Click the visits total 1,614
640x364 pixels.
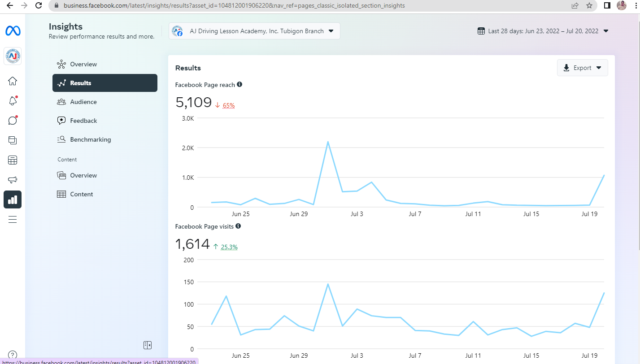point(192,244)
